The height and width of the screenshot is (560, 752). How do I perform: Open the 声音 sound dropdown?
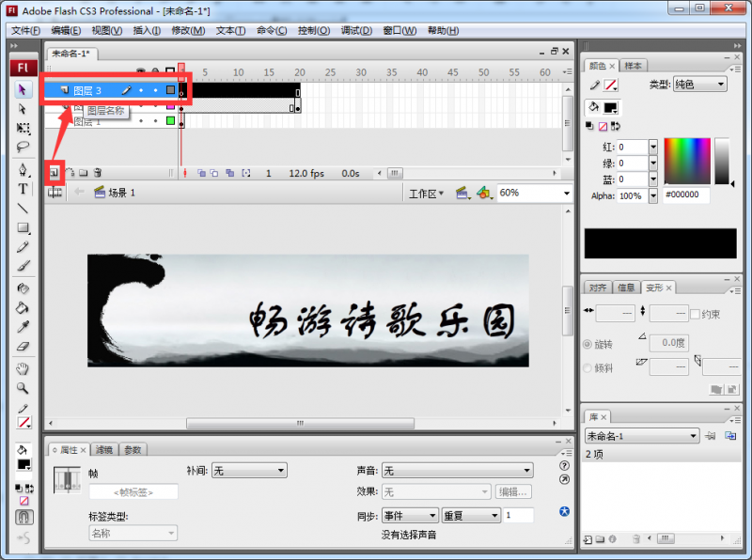point(458,471)
